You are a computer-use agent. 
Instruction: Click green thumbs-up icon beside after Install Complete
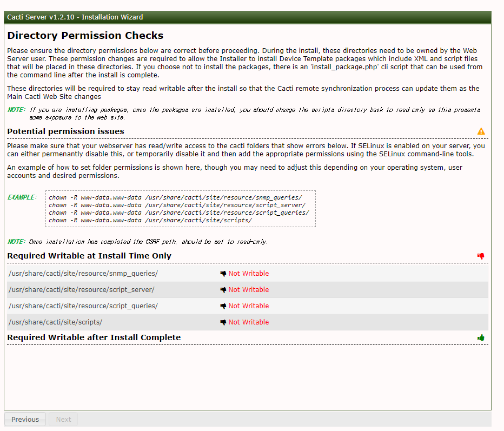[481, 337]
